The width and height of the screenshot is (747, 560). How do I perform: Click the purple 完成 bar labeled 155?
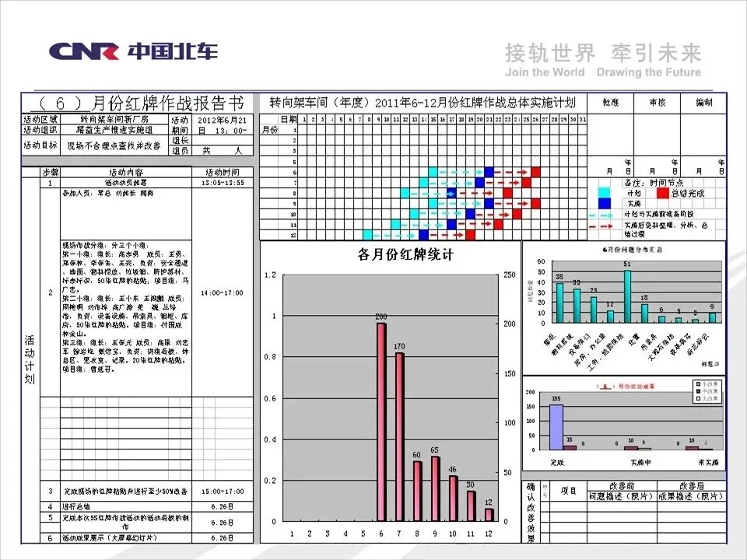[556, 427]
